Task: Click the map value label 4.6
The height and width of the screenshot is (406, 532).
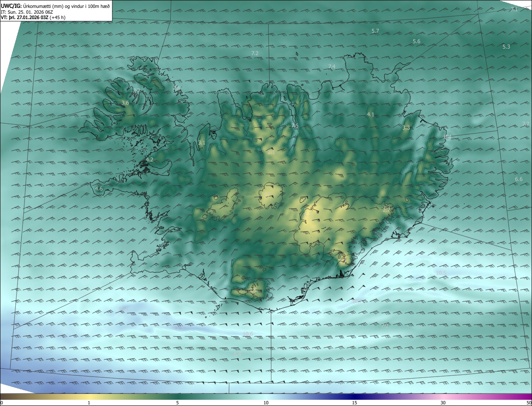Action: (x=99, y=189)
